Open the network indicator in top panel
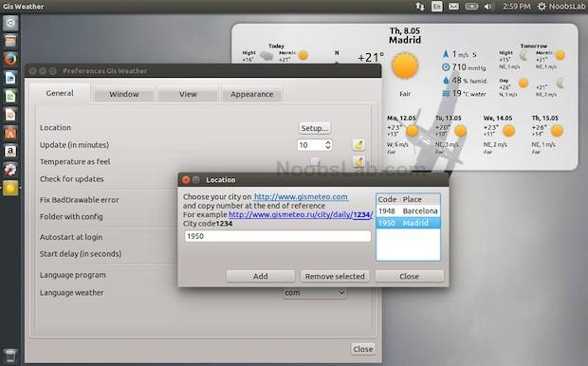This screenshot has height=366, width=588. [420, 7]
